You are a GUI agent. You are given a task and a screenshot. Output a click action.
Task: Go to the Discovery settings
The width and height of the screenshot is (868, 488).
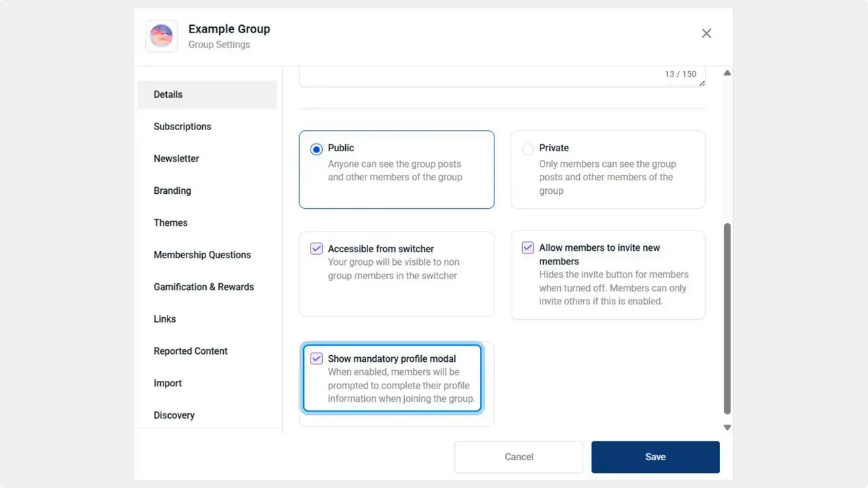pos(174,415)
